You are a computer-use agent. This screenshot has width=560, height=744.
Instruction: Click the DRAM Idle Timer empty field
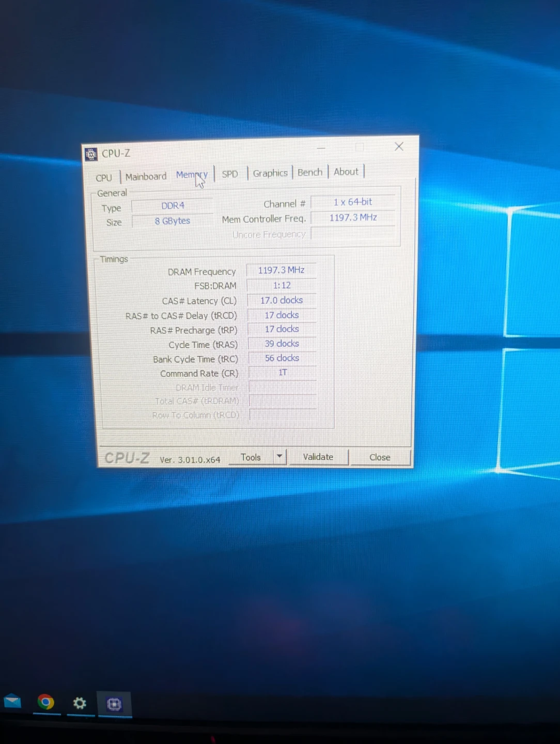click(283, 387)
